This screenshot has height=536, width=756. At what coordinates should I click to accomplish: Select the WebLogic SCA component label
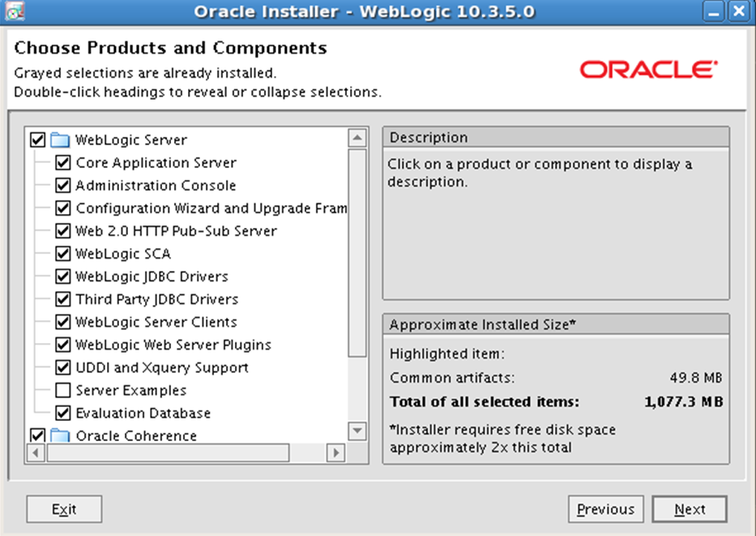tap(123, 253)
